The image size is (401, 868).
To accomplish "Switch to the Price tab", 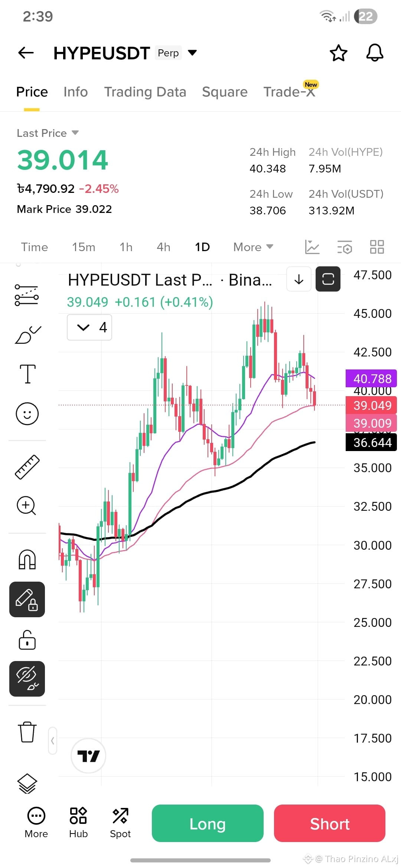I will pyautogui.click(x=32, y=92).
